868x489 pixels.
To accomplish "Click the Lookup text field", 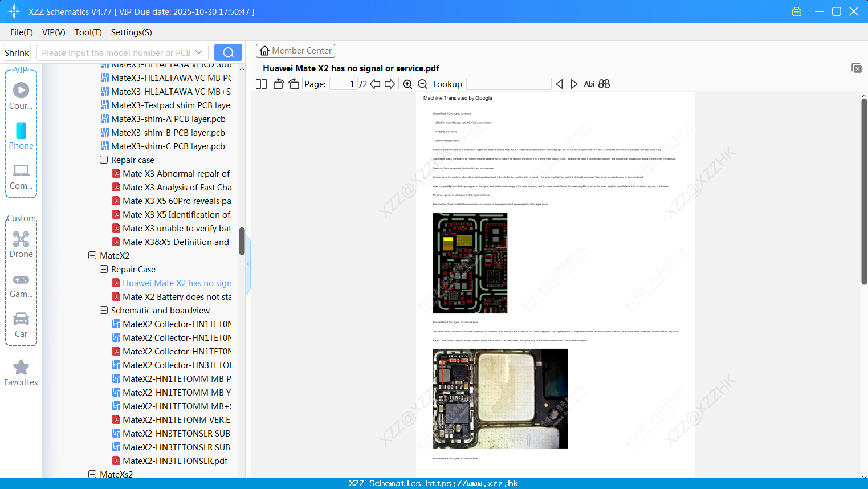I will [509, 84].
